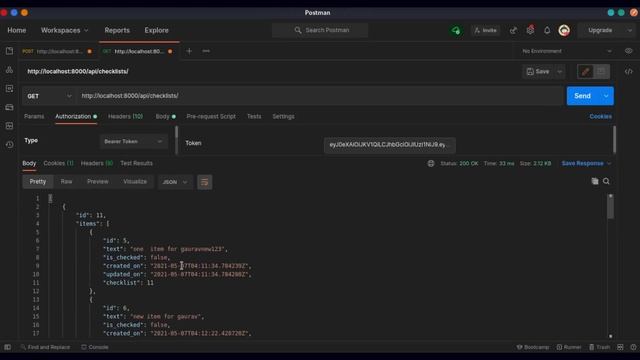Open the Monitors sidebar icon
This screenshot has width=640, height=360.
pyautogui.click(x=9, y=126)
